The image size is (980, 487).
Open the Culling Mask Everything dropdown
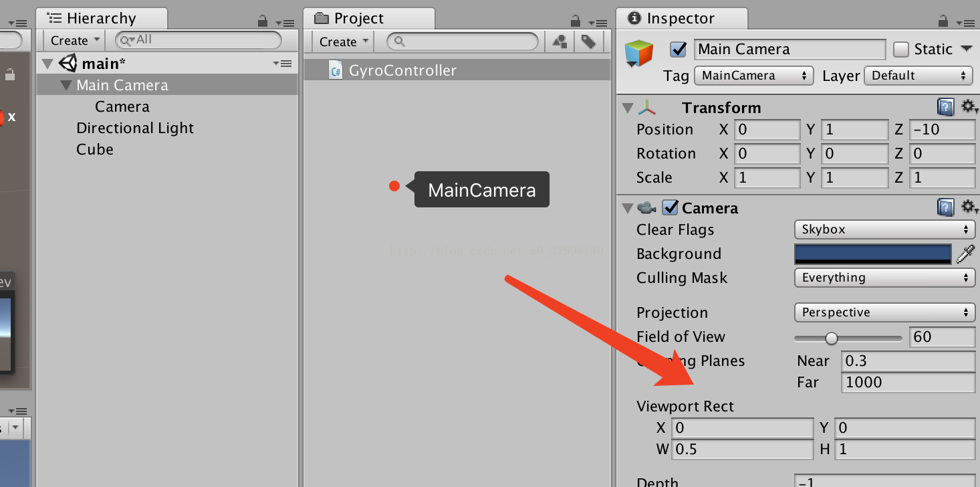(884, 278)
